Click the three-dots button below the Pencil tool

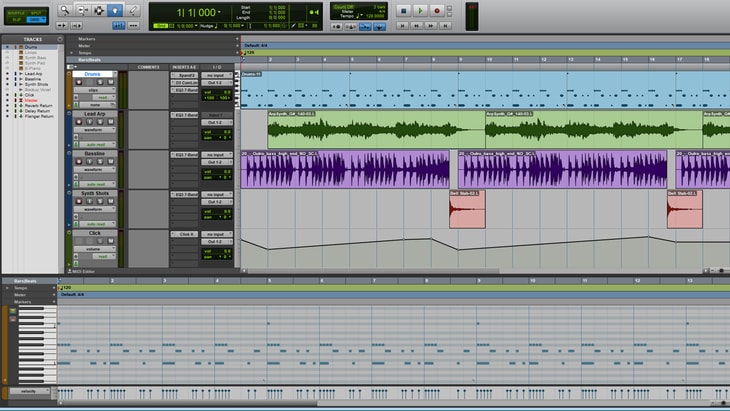134,26
